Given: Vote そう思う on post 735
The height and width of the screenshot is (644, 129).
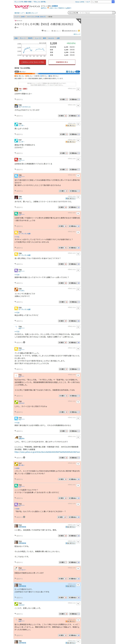Looking at the screenshot, I should (63, 191).
